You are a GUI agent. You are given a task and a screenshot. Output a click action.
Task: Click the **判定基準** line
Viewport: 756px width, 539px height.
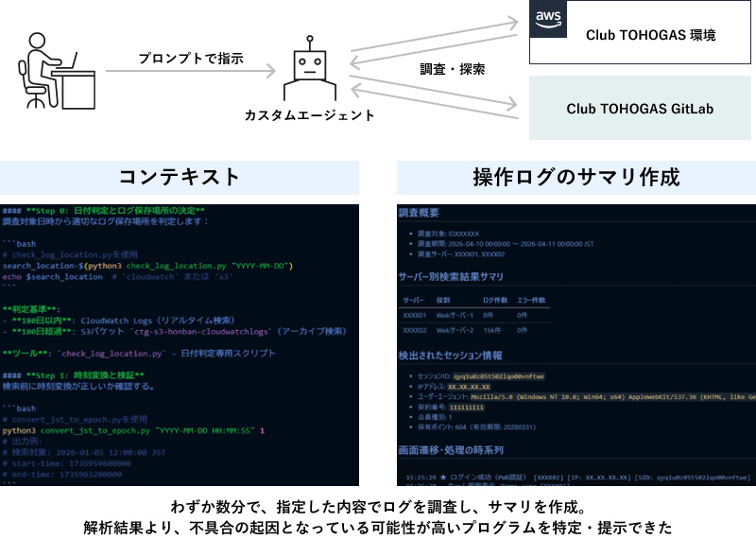coord(31,310)
